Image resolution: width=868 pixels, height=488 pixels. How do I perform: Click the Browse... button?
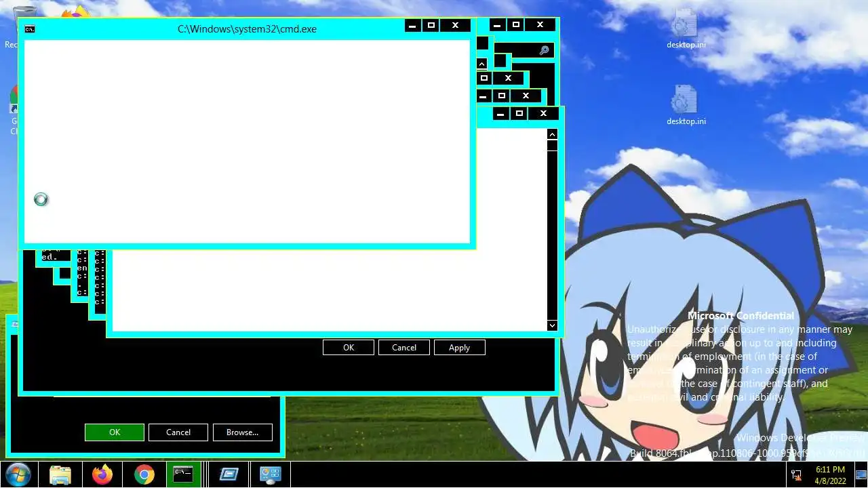click(x=243, y=432)
